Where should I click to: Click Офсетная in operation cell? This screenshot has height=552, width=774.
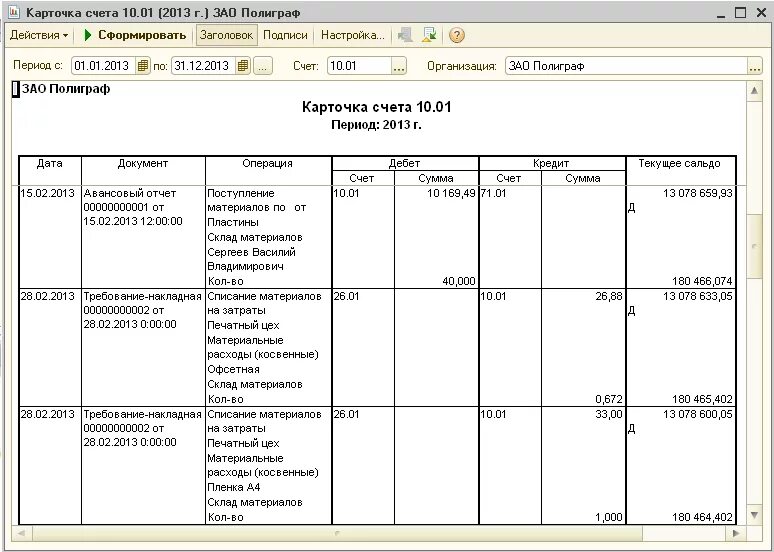click(x=233, y=369)
